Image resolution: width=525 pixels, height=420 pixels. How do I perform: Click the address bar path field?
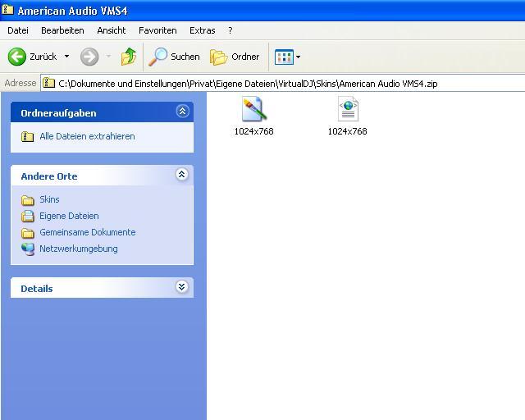click(283, 83)
